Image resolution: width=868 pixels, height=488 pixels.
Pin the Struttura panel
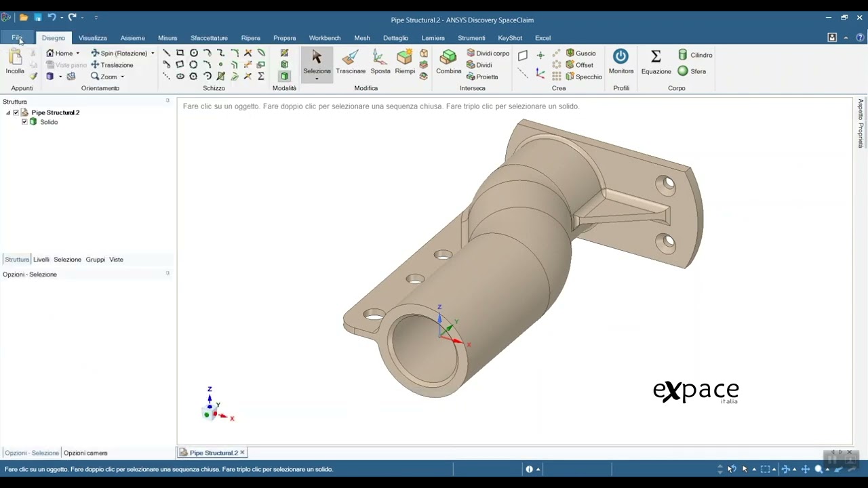tap(167, 101)
